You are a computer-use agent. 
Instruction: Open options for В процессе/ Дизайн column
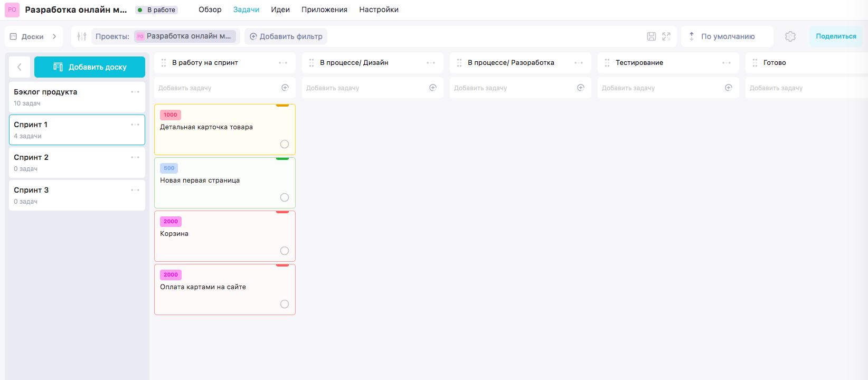pyautogui.click(x=431, y=63)
